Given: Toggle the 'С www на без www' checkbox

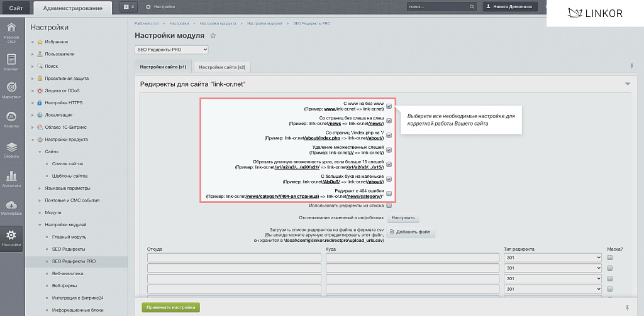Looking at the screenshot, I should click(389, 106).
